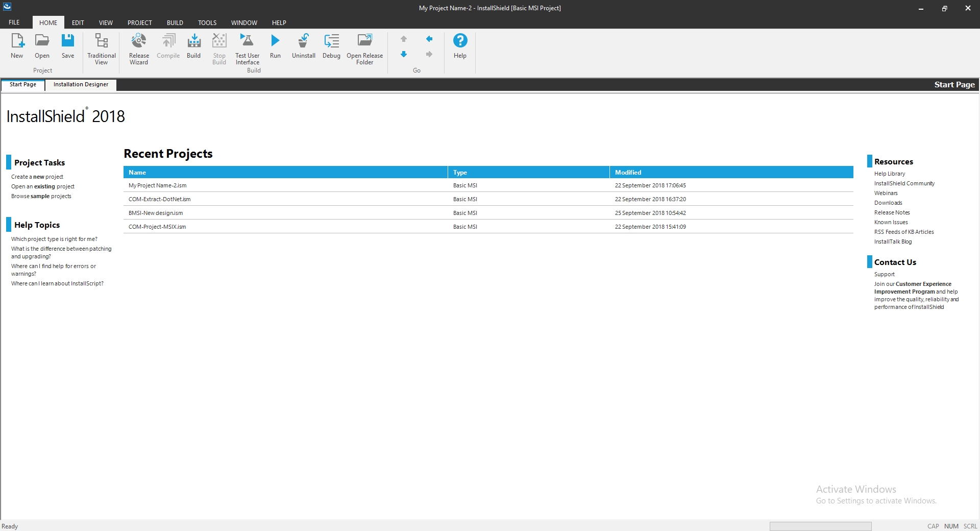Switch to the Installation Designer tab
980x531 pixels.
coord(81,85)
